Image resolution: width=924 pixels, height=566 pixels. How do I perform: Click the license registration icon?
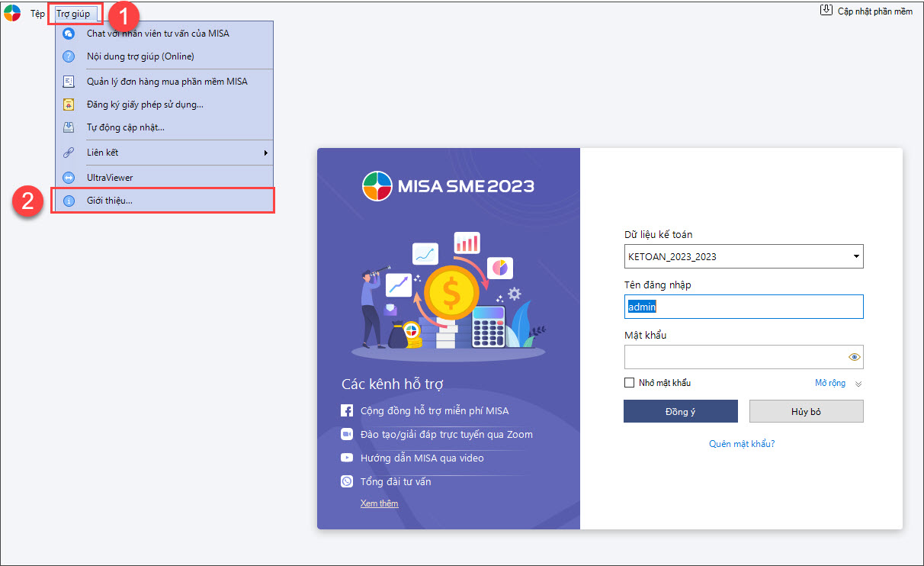pyautogui.click(x=69, y=105)
